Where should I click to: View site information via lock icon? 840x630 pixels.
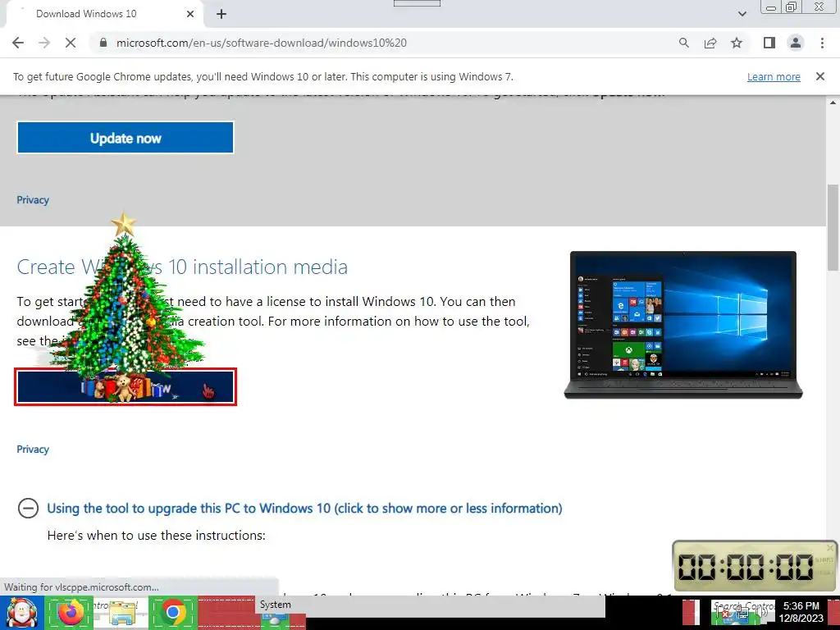coord(103,43)
